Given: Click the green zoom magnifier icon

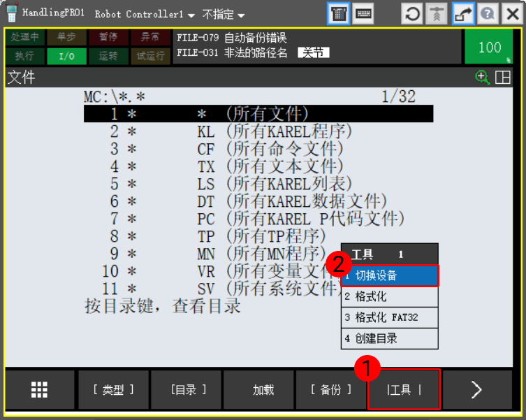Looking at the screenshot, I should [482, 78].
